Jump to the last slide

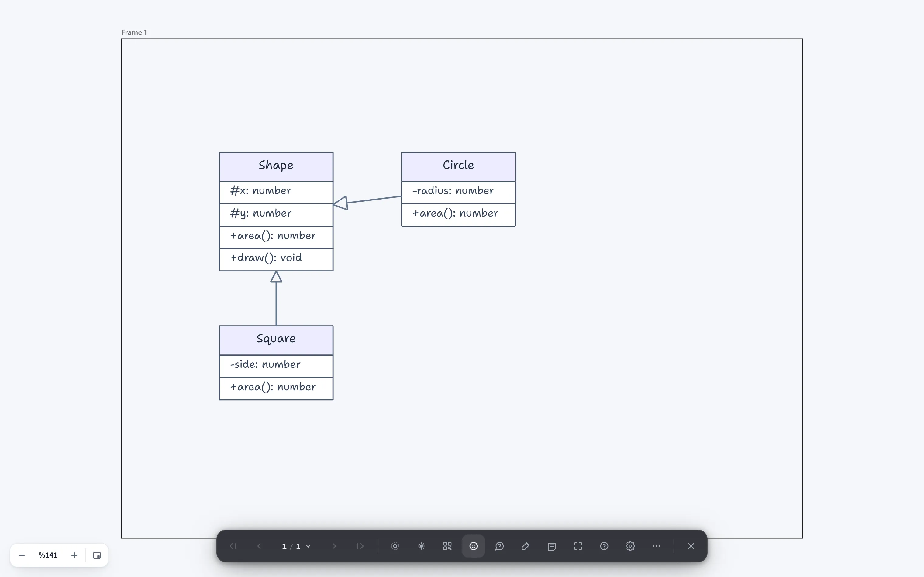click(x=360, y=546)
